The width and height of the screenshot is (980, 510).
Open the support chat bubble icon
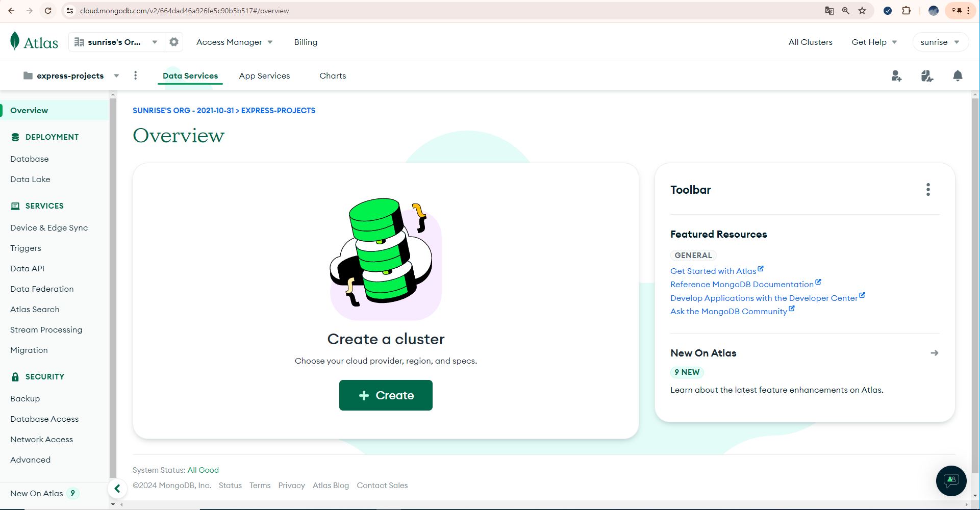click(x=951, y=480)
